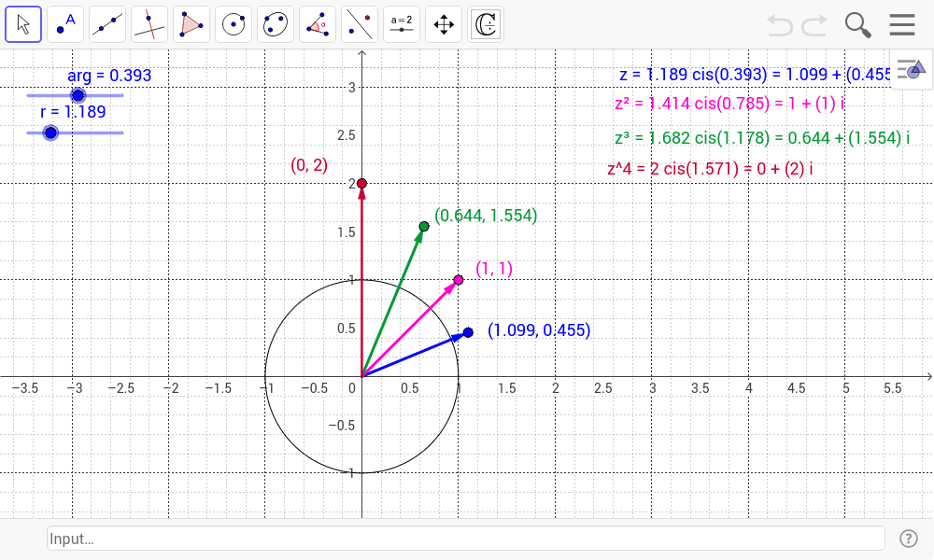Select the Point tool
934x560 pixels.
pyautogui.click(x=65, y=24)
